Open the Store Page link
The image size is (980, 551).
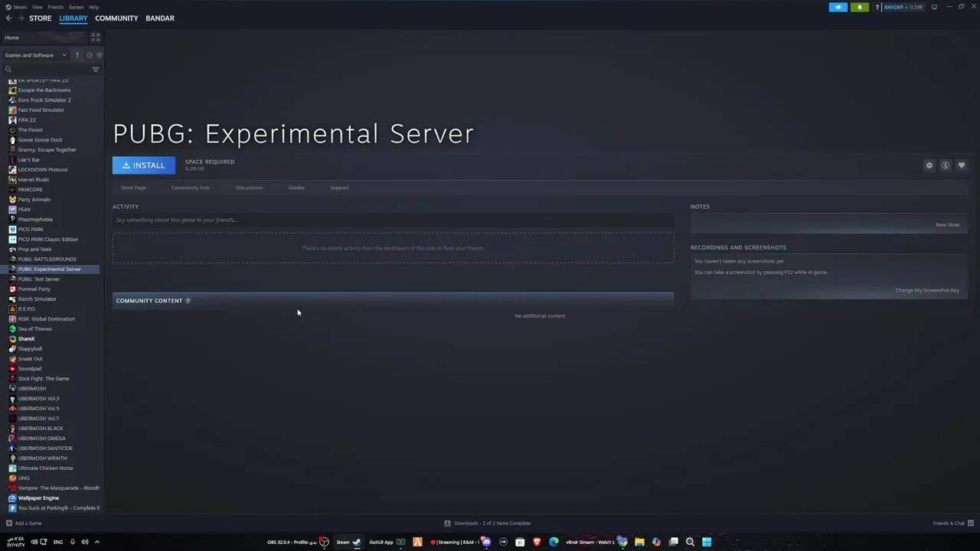pos(133,187)
